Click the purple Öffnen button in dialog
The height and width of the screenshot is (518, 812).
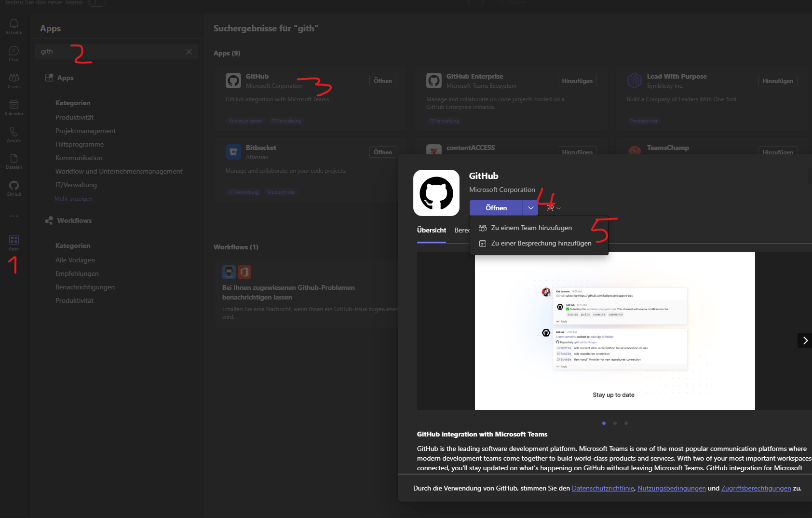tap(496, 208)
